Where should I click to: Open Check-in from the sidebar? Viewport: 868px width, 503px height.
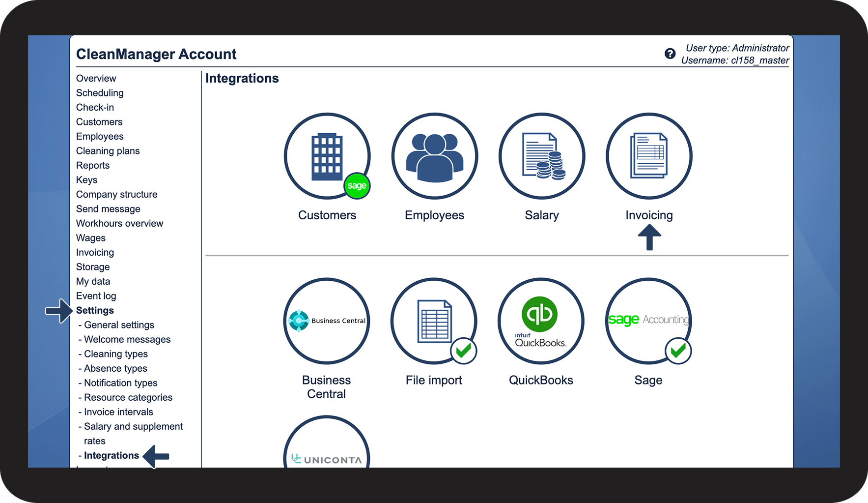tap(95, 107)
